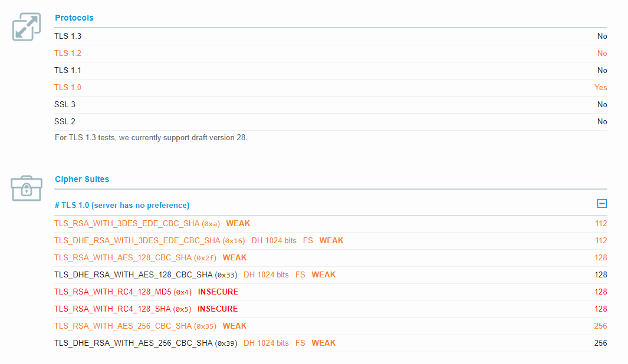Viewport: 628px width, 364px height.
Task: Click INSECURE label on the RC4_128_MD5 row
Action: coord(218,292)
